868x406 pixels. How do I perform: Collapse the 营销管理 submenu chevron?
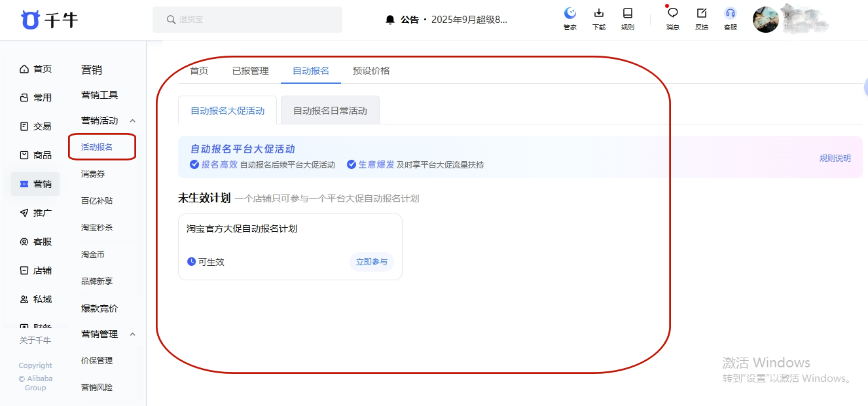coord(133,334)
